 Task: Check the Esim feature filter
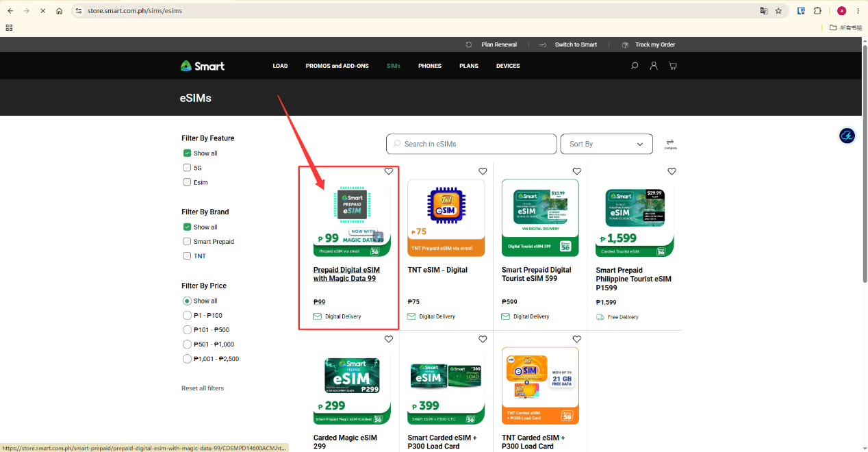(187, 182)
